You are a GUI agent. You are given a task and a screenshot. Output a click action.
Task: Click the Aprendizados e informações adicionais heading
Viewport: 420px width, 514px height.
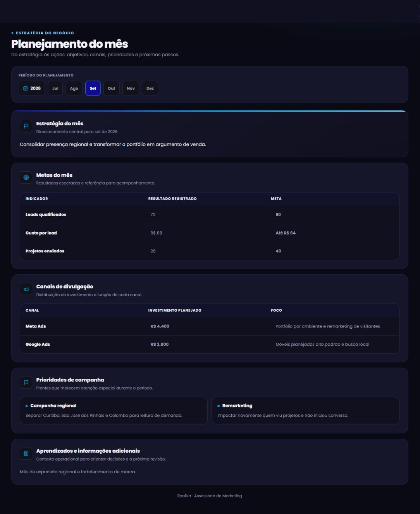click(88, 451)
